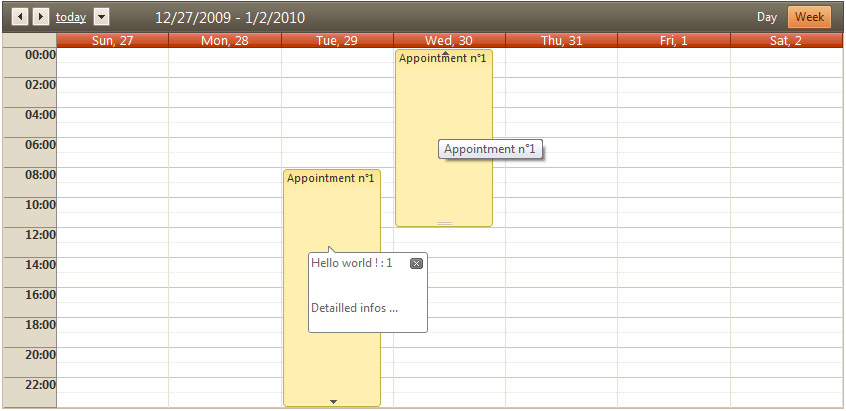Open the date picker dropdown arrow
This screenshot has width=846, height=411.
pos(101,17)
